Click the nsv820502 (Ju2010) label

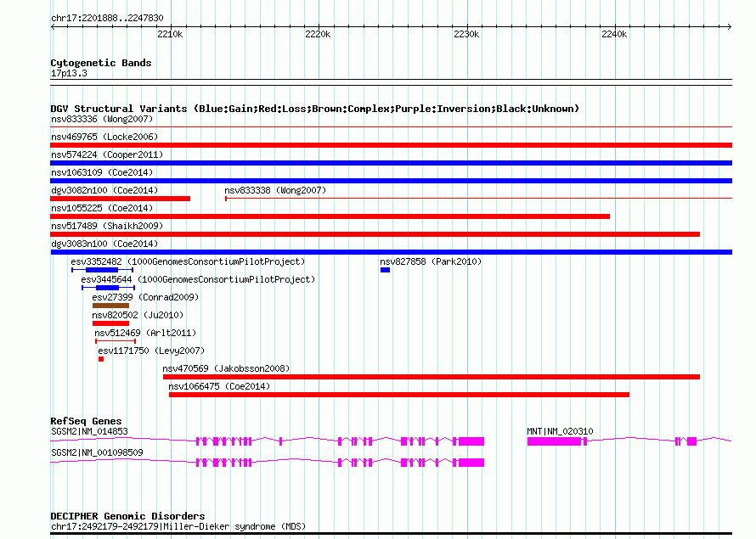click(138, 315)
